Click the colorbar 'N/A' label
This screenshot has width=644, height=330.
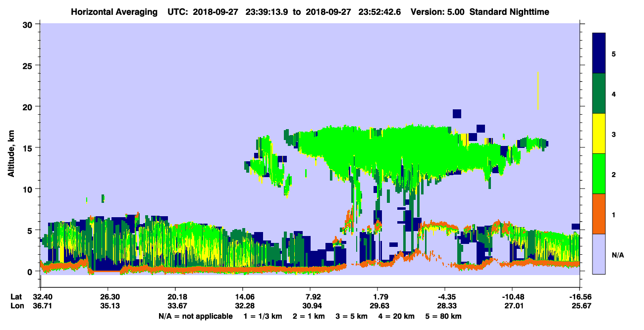(618, 255)
